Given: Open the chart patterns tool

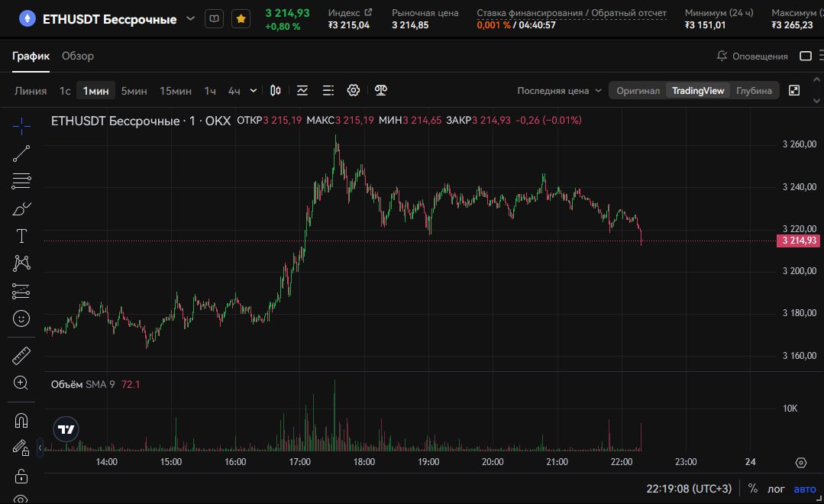Looking at the screenshot, I should (x=21, y=263).
